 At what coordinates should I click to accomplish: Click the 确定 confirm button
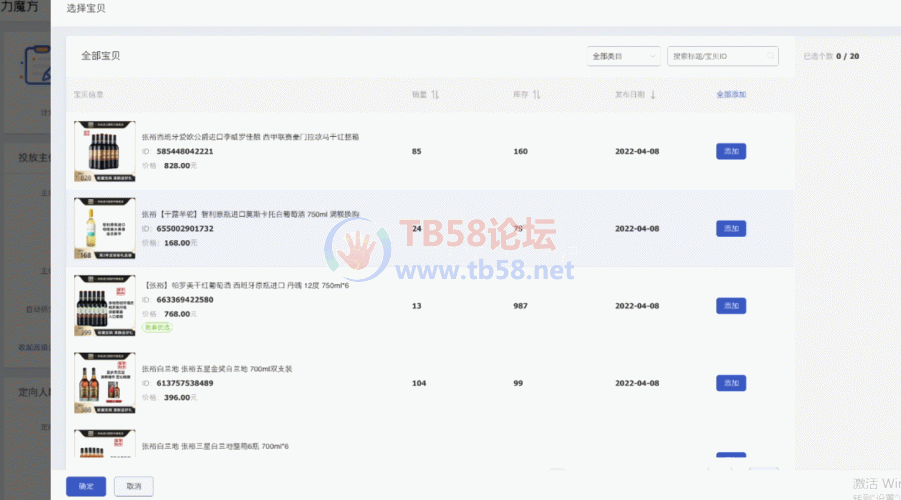[86, 486]
